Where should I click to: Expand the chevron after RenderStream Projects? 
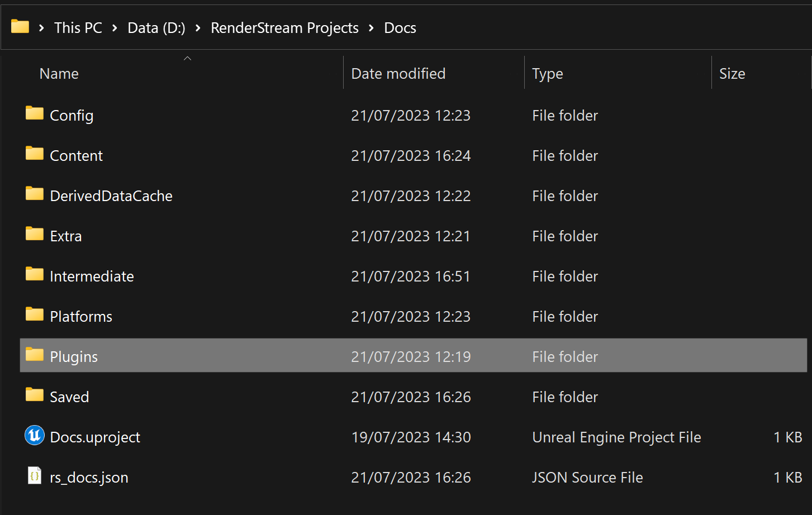pos(371,28)
